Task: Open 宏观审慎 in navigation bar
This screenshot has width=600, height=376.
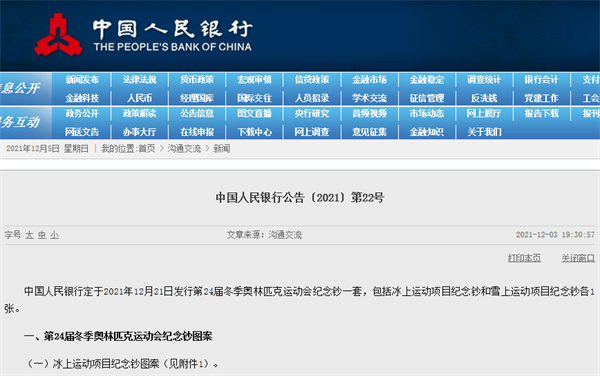Action: 254,80
